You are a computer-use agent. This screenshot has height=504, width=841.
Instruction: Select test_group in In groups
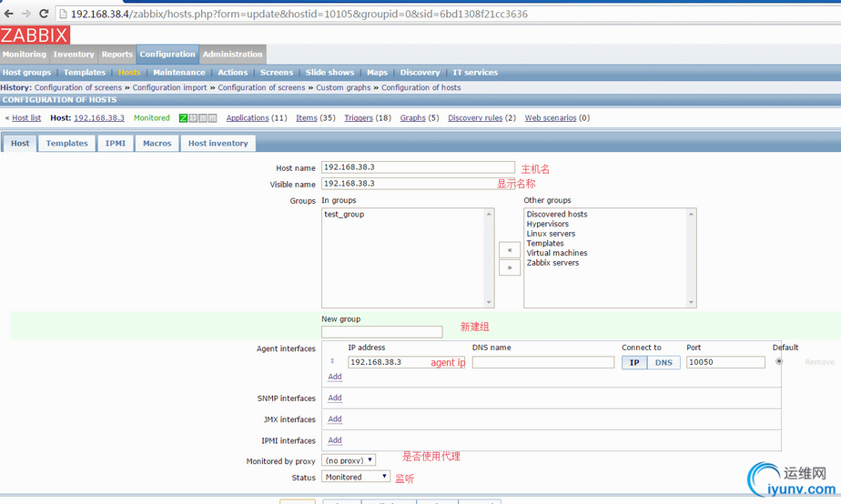(344, 215)
